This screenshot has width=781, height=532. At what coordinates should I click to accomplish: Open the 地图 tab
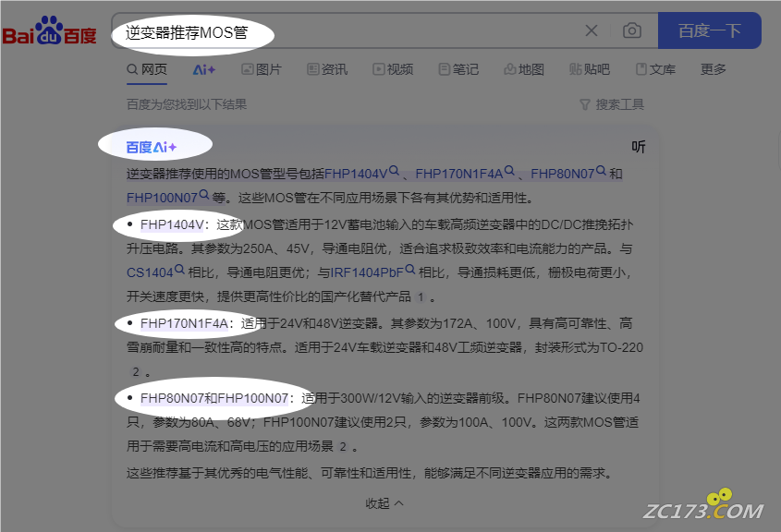[524, 69]
